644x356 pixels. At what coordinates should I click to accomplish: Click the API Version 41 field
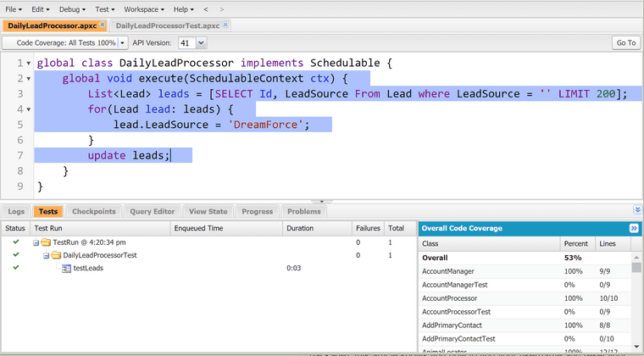(187, 42)
